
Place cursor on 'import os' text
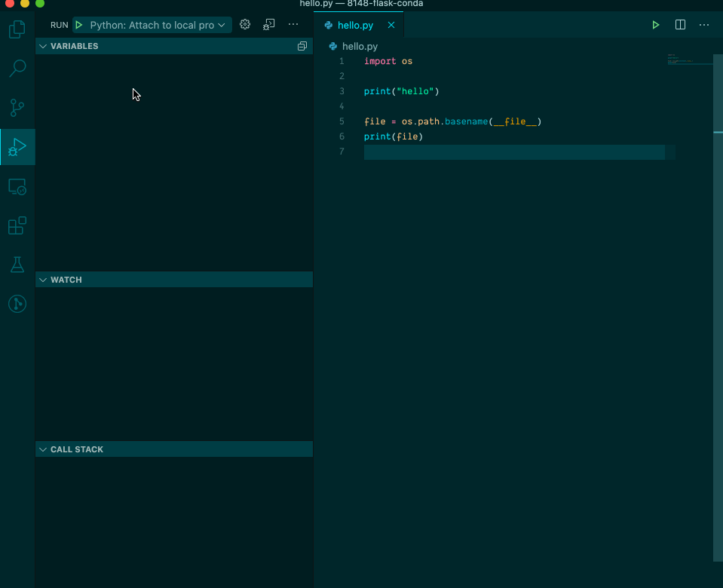coord(388,61)
